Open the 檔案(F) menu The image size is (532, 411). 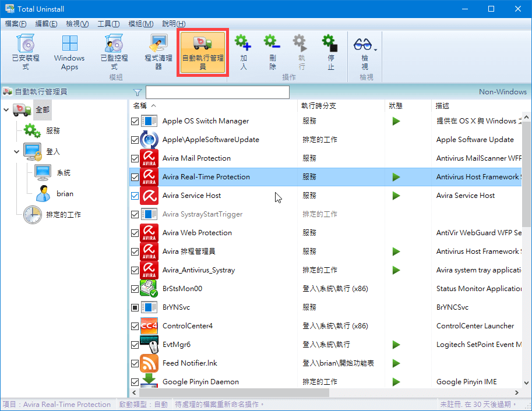click(x=16, y=24)
